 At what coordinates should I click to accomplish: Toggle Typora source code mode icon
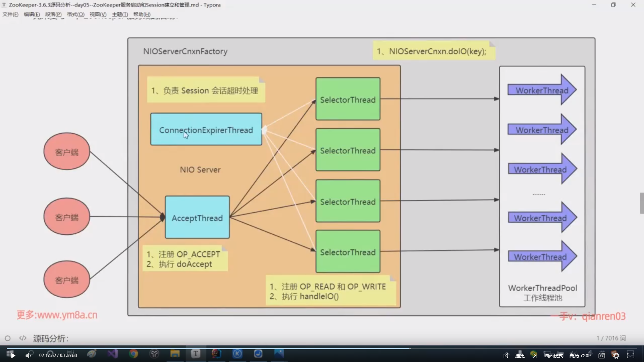point(22,338)
